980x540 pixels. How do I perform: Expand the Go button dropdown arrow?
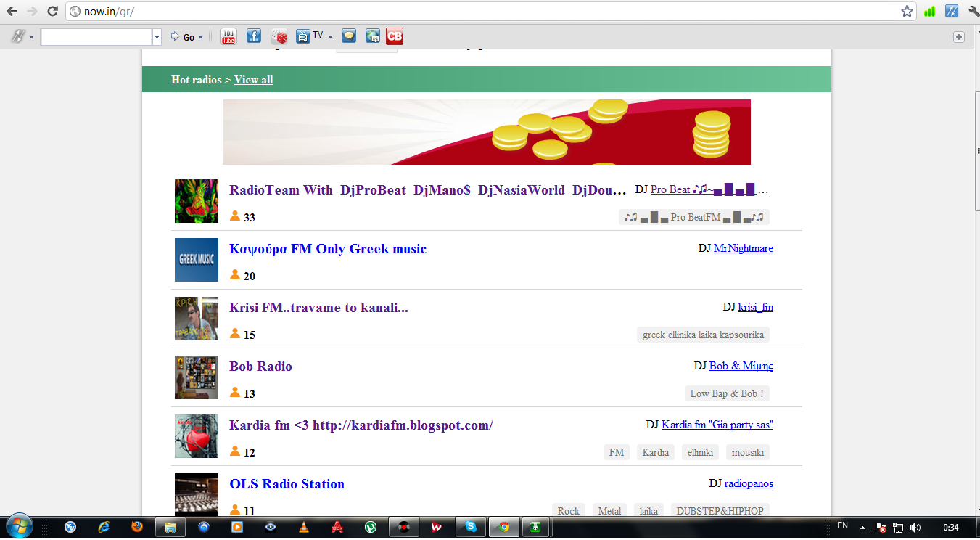click(x=201, y=37)
